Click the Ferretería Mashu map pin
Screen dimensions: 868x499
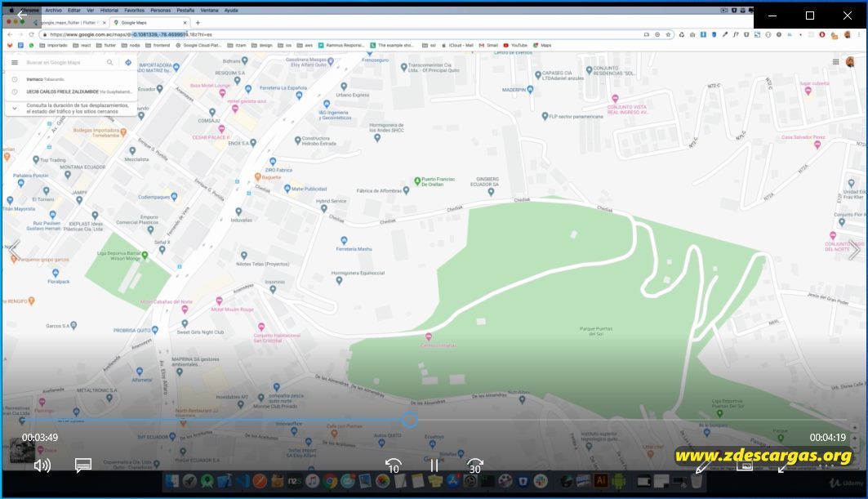[344, 240]
